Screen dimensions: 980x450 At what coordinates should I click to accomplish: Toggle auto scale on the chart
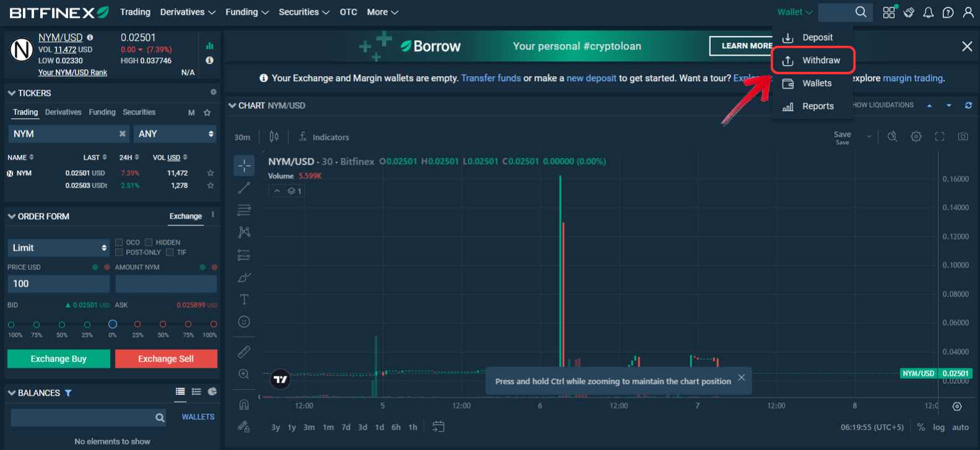tap(960, 427)
